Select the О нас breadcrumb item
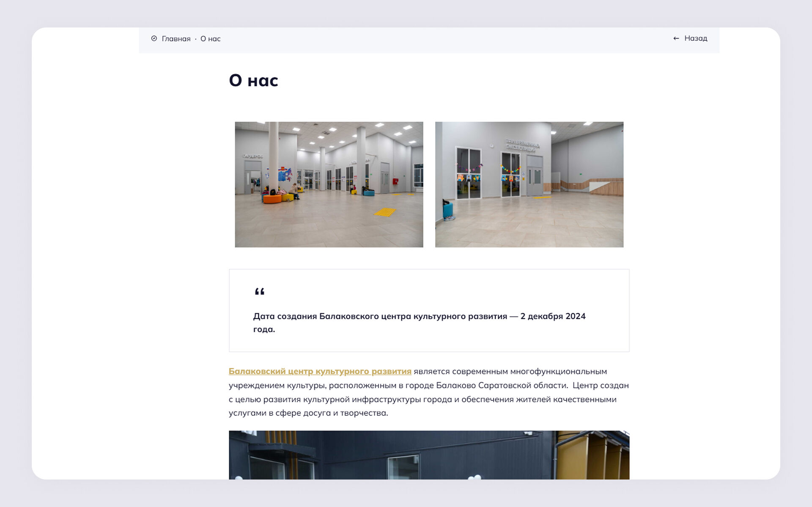This screenshot has width=812, height=507. click(x=210, y=39)
